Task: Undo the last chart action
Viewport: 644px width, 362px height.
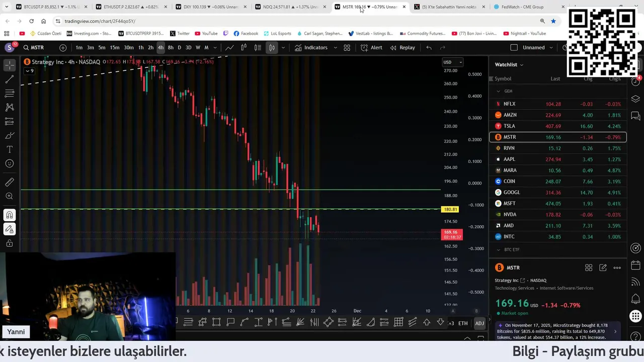Action: point(429,48)
